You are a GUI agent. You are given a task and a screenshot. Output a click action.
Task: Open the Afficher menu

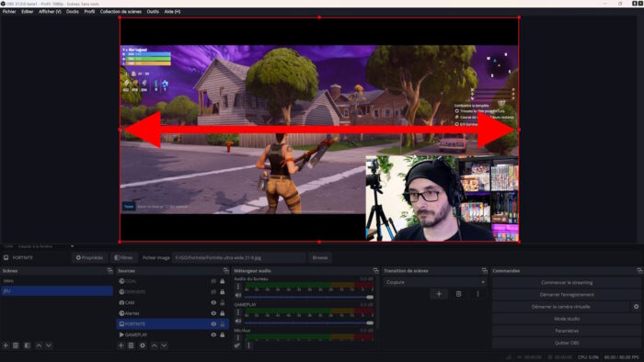tap(50, 11)
